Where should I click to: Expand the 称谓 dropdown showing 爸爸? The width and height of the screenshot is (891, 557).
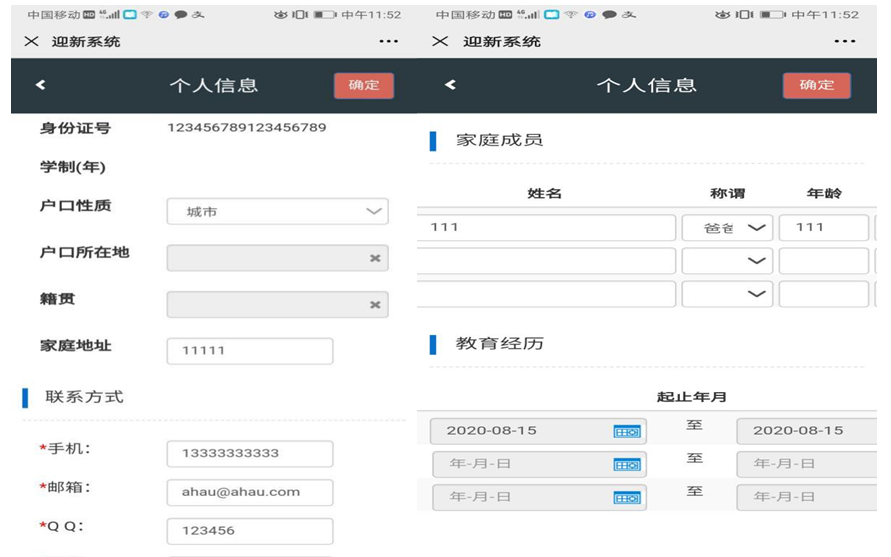click(x=727, y=228)
